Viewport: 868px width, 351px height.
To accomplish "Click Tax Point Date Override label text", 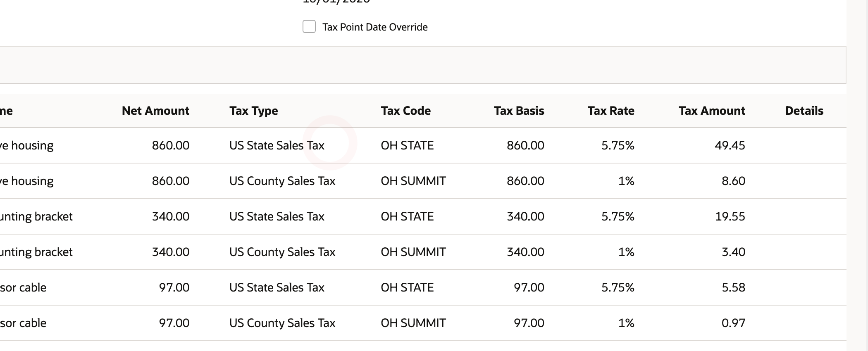I will click(x=375, y=27).
